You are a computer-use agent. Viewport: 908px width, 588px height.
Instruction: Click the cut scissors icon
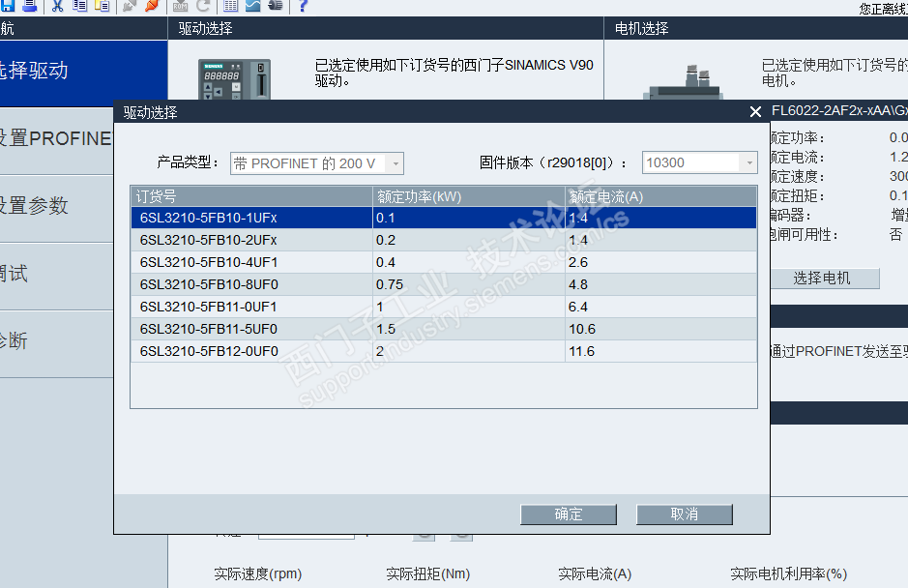(57, 5)
